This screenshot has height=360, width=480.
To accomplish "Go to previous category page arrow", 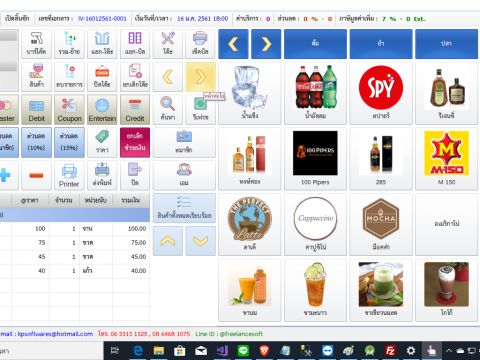I will [x=233, y=44].
